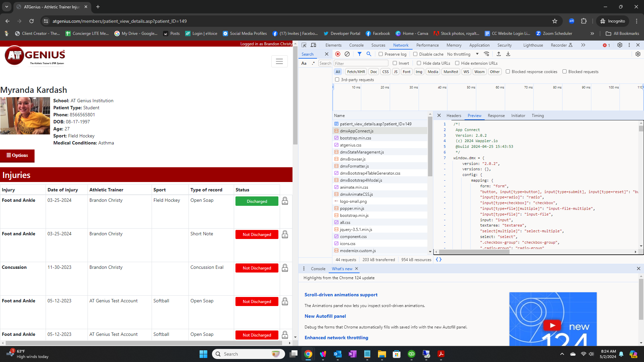
Task: Click the lock icon in the Concussion row
Action: pyautogui.click(x=285, y=268)
